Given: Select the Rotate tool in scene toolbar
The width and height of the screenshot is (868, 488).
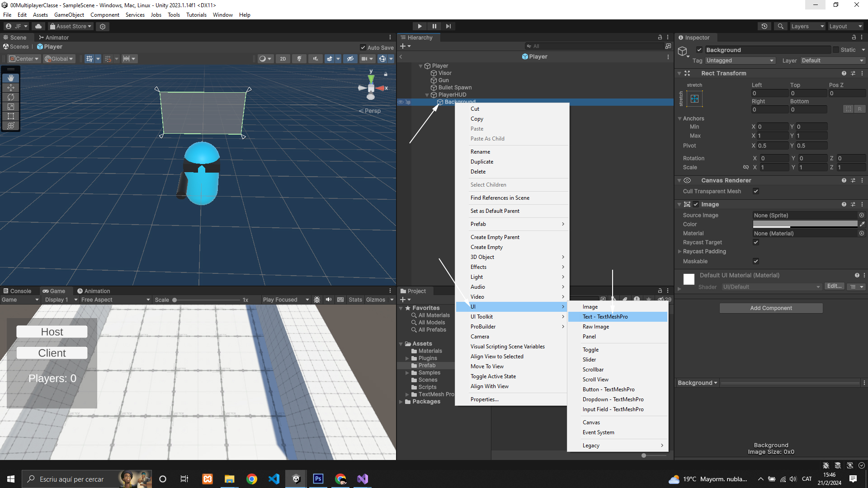Looking at the screenshot, I should (x=11, y=97).
